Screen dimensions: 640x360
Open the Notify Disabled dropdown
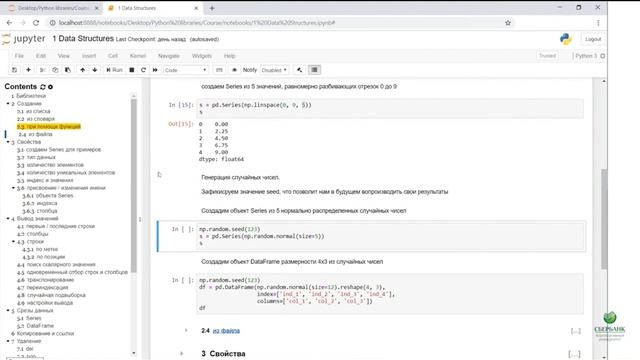(274, 70)
